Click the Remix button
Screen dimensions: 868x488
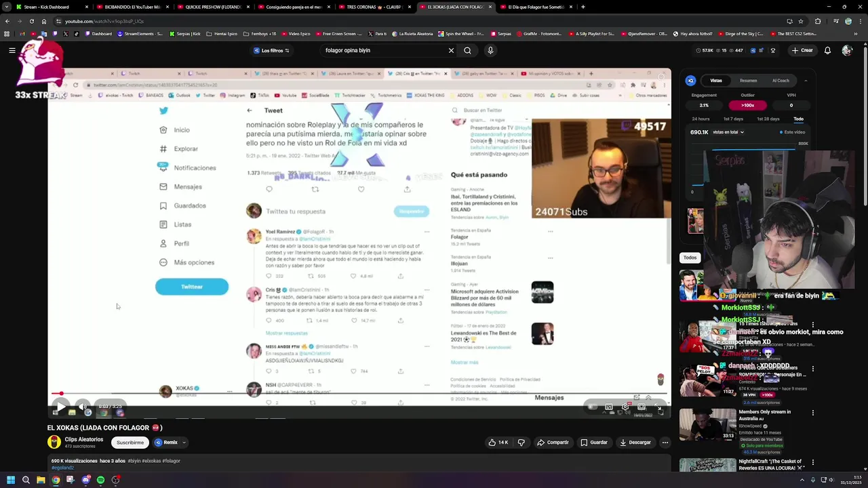pos(166,443)
